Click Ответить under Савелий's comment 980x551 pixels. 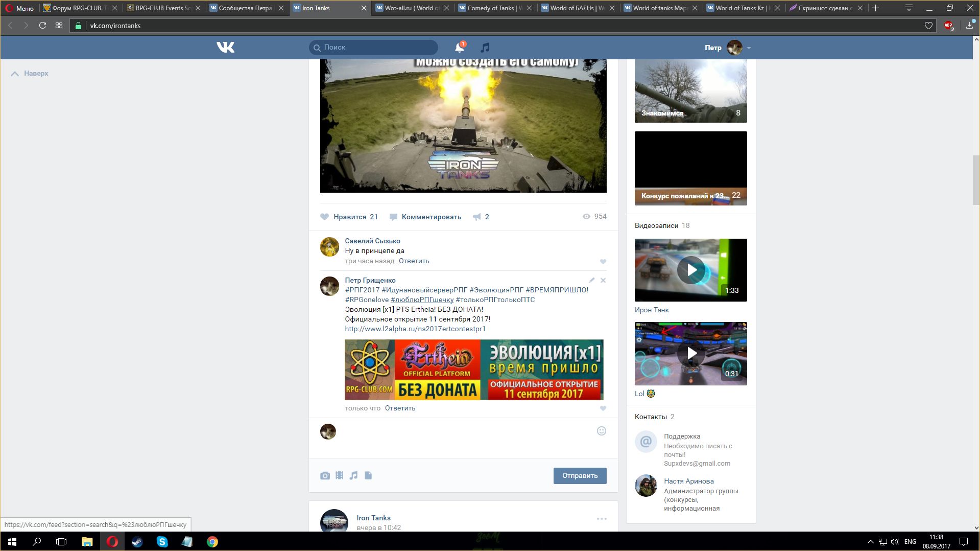414,261
